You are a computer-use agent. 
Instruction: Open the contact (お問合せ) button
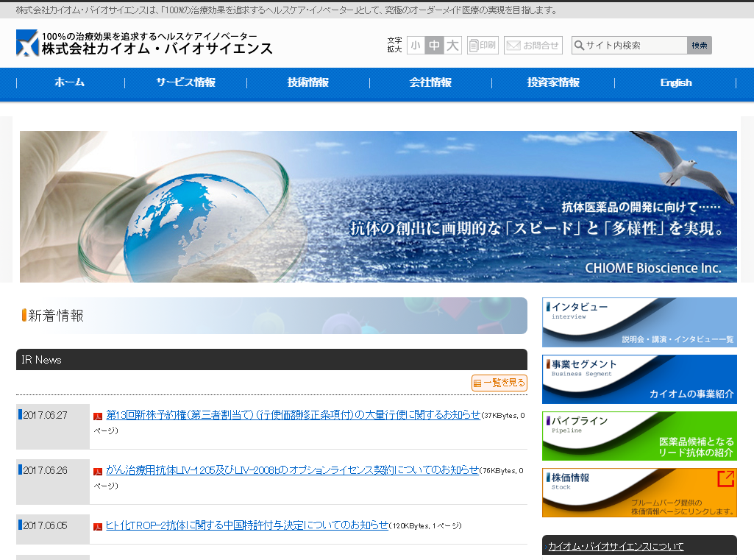coord(533,45)
